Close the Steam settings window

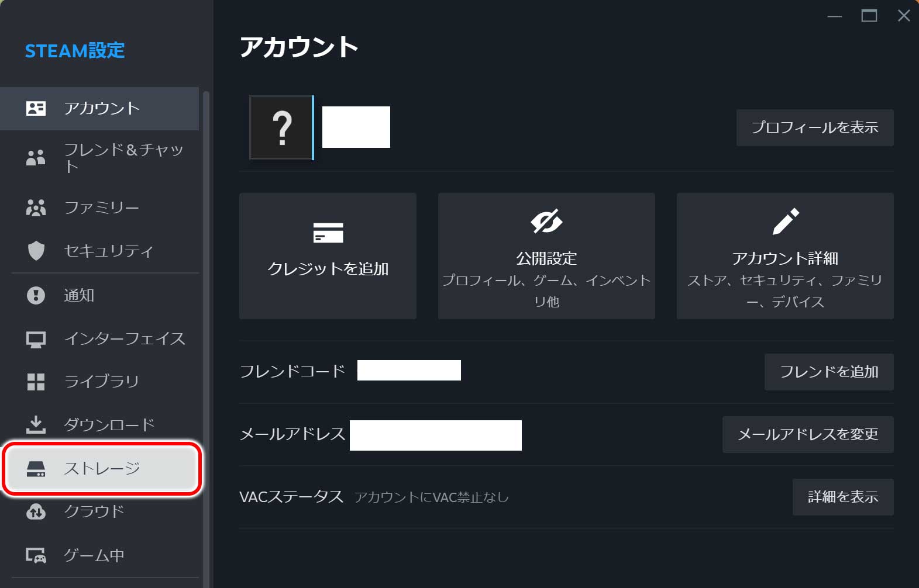tap(904, 16)
